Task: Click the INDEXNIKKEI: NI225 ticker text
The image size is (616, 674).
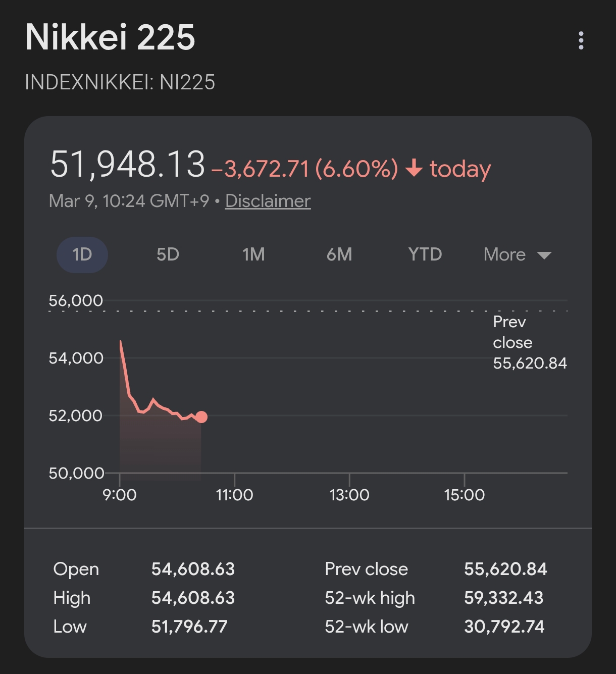Action: click(120, 82)
